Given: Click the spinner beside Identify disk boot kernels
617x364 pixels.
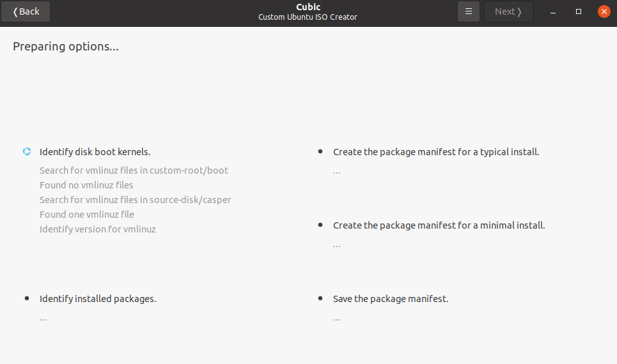Looking at the screenshot, I should pos(27,152).
